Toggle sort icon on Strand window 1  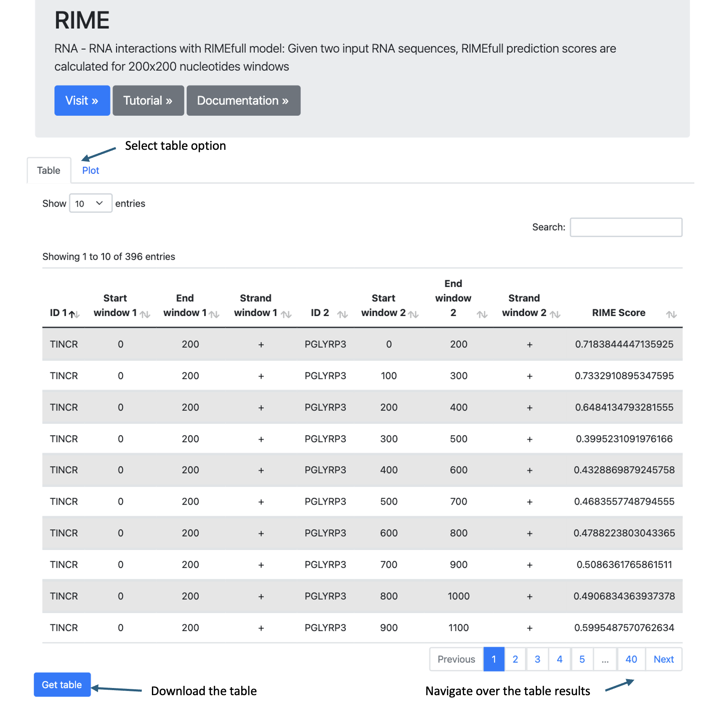286,314
